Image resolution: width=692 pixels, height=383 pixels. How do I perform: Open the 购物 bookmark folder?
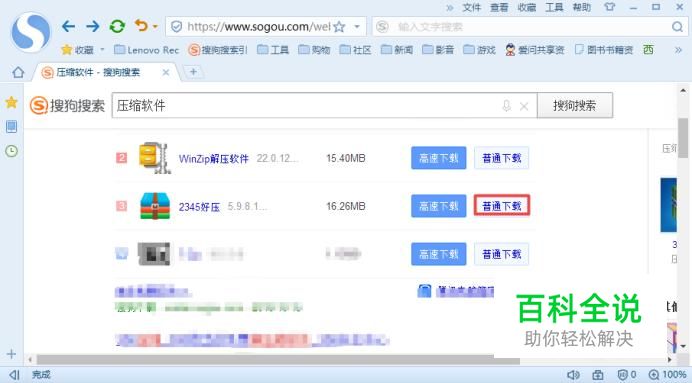point(314,50)
